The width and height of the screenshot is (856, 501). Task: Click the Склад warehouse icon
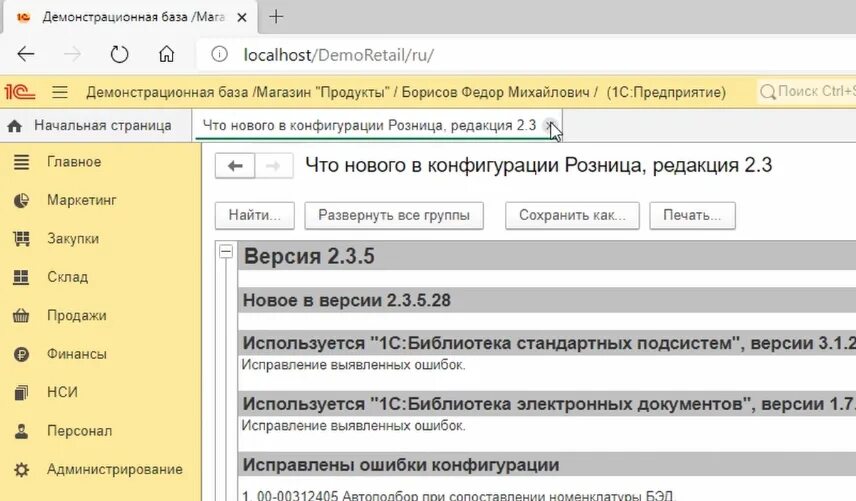point(21,277)
